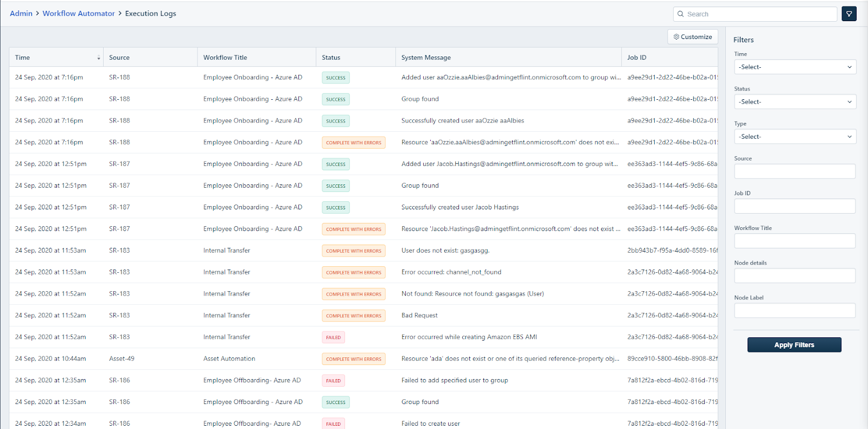
Task: Click the Workflow Title column header
Action: tap(225, 57)
